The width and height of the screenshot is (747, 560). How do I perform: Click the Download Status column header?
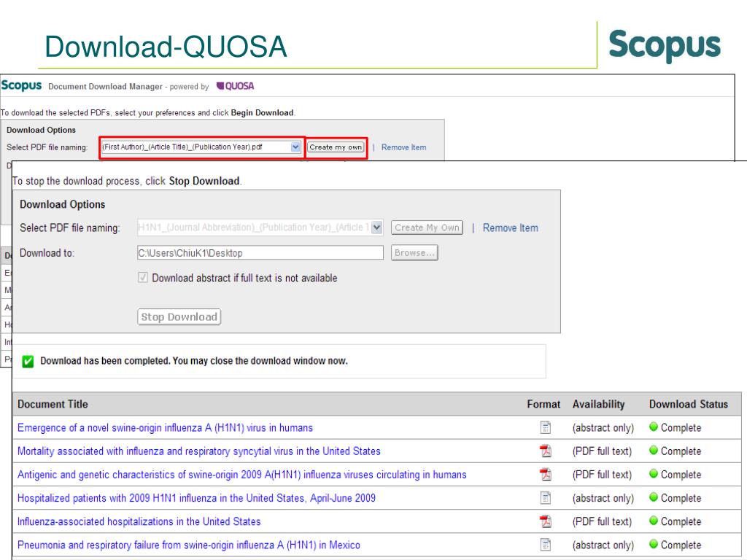coord(689,404)
